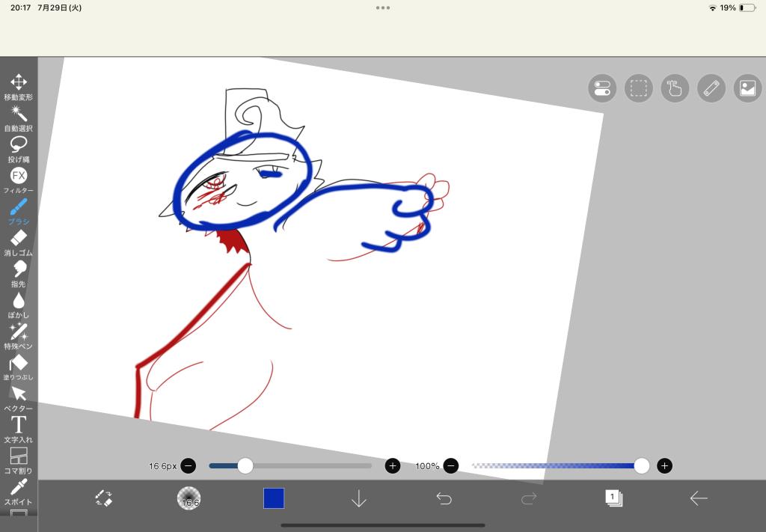Viewport: 766px width, 532px height.
Task: Tap the undo arrow
Action: (444, 498)
